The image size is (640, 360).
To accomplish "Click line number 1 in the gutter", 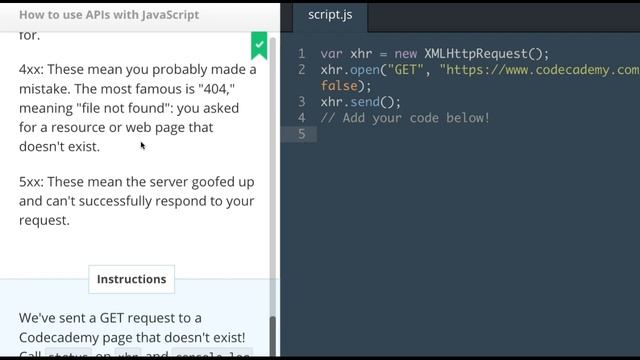I will click(x=301, y=53).
